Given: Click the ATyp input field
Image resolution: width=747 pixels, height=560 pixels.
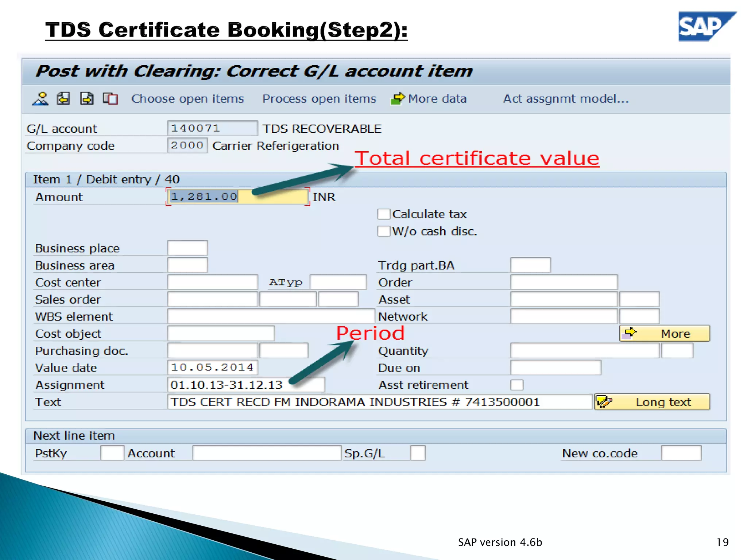Looking at the screenshot, I should click(338, 283).
